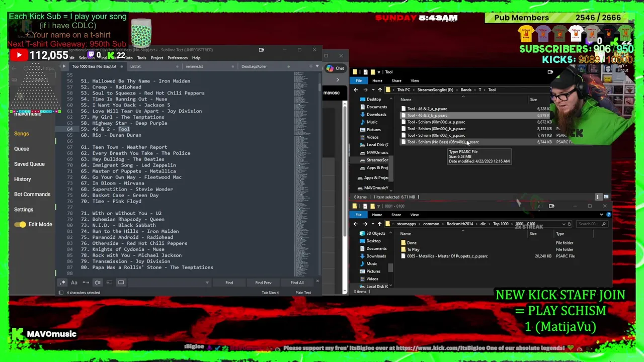
Task: Click StreamerSonglist (E:) in address bar
Action: pos(435,90)
